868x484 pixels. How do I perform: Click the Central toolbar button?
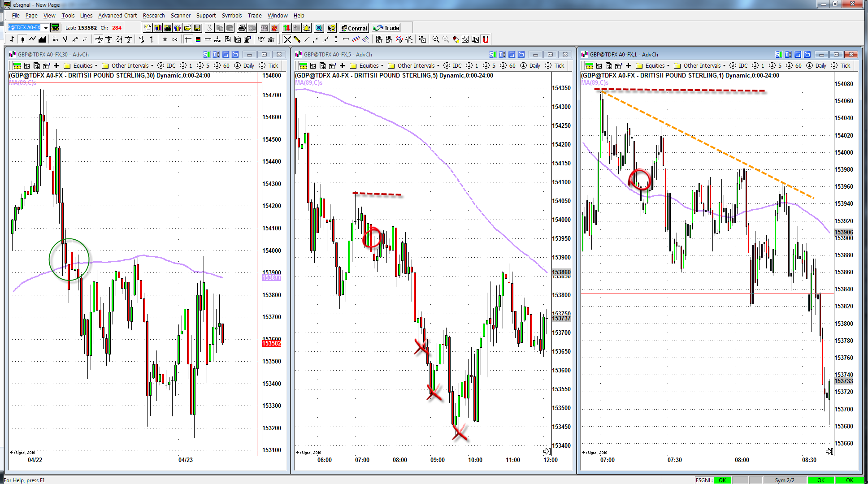point(354,28)
